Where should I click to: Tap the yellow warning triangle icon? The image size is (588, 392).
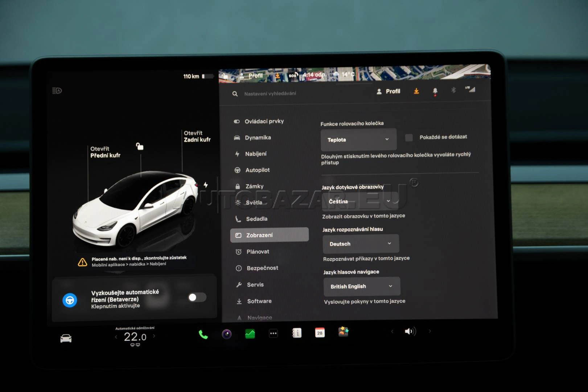tap(82, 262)
